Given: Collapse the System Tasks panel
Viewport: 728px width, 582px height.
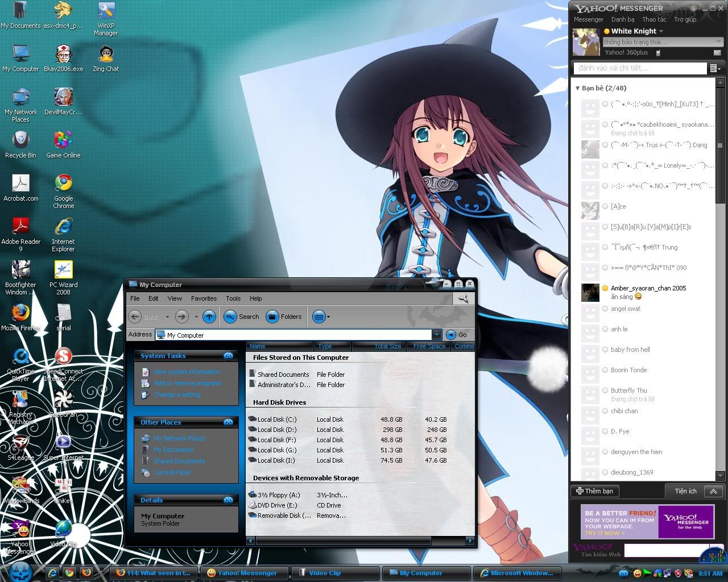Looking at the screenshot, I should pyautogui.click(x=228, y=356).
